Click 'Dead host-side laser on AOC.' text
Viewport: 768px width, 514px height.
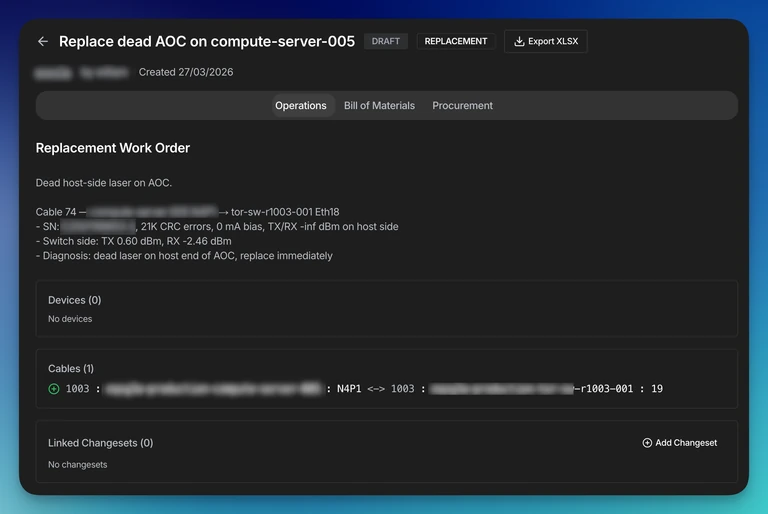[104, 183]
